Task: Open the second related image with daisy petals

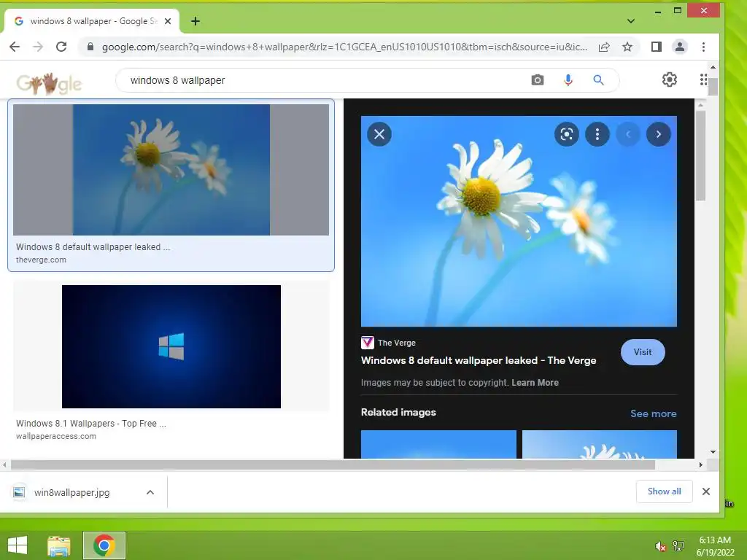Action: [x=600, y=444]
